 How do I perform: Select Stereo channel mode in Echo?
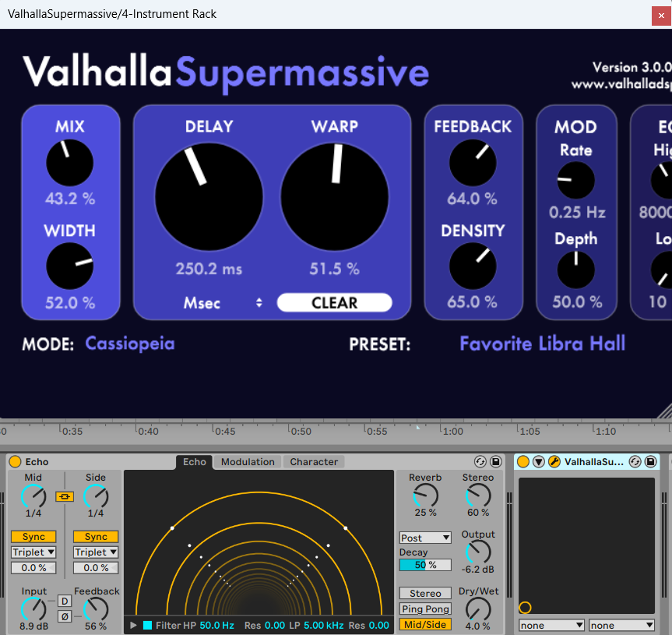tap(425, 594)
